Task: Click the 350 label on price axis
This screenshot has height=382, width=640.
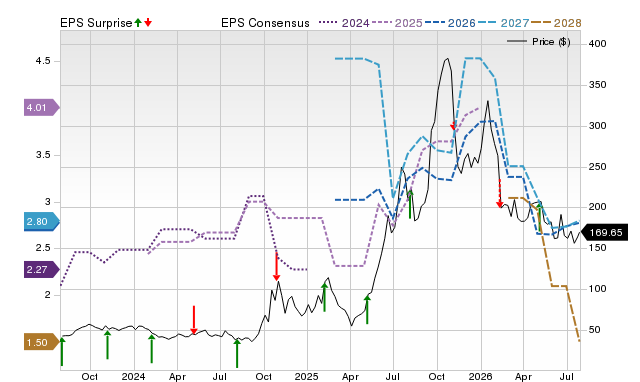Action: (598, 85)
